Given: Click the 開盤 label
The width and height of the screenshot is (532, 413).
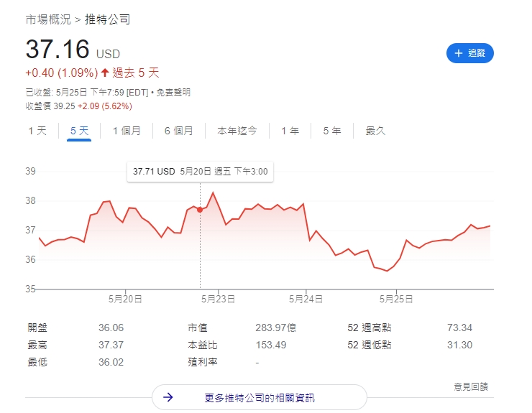Looking at the screenshot, I should click(x=37, y=328).
